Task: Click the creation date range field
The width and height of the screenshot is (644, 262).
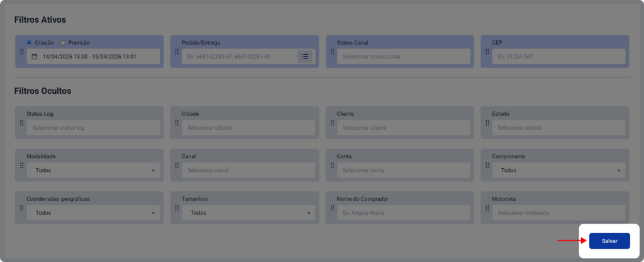Action: click(93, 57)
